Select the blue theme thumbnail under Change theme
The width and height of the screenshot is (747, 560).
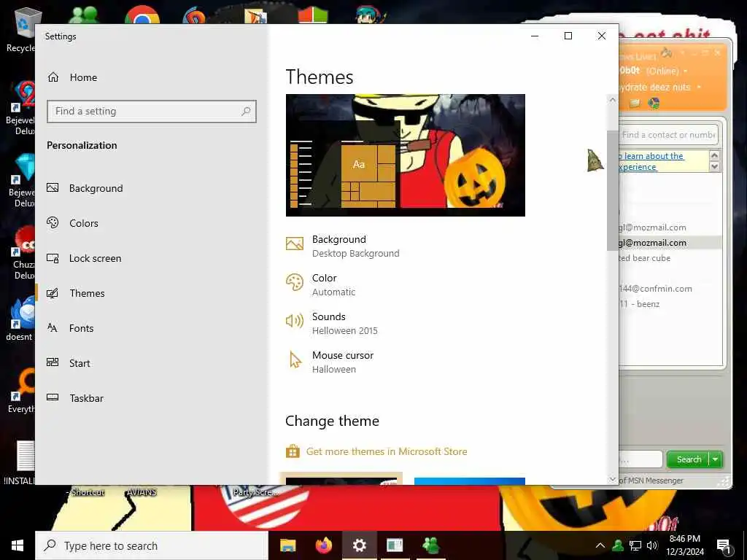pyautogui.click(x=470, y=481)
